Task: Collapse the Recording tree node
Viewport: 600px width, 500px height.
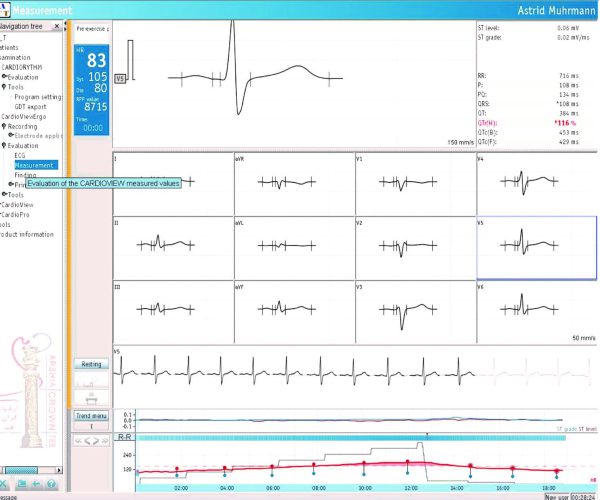Action: 4,127
